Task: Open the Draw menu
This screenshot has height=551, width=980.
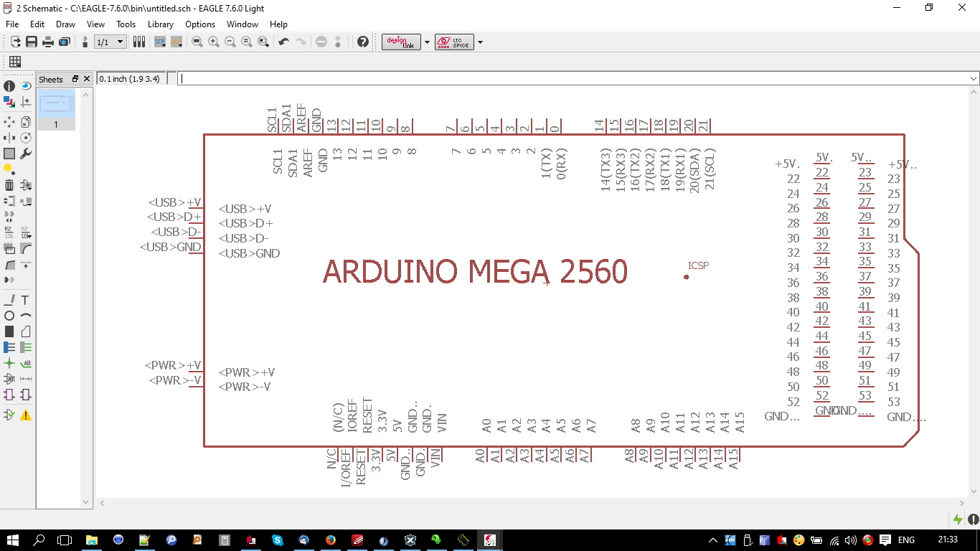Action: [65, 24]
